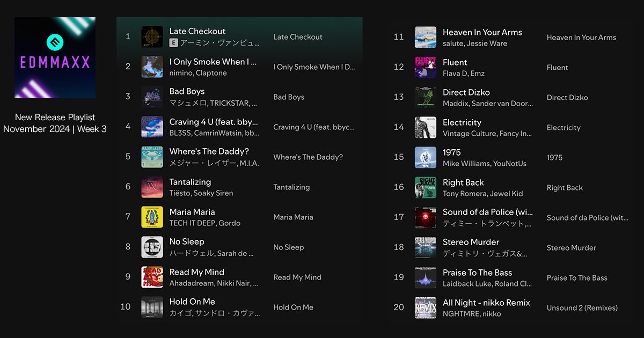Image resolution: width=644 pixels, height=338 pixels.
Task: Click the Electricity album column entry
Action: (x=563, y=128)
